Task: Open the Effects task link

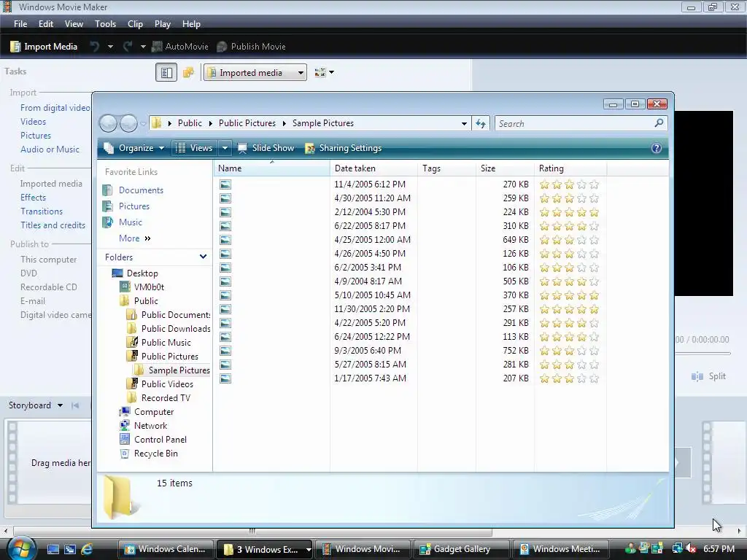Action: tap(33, 197)
